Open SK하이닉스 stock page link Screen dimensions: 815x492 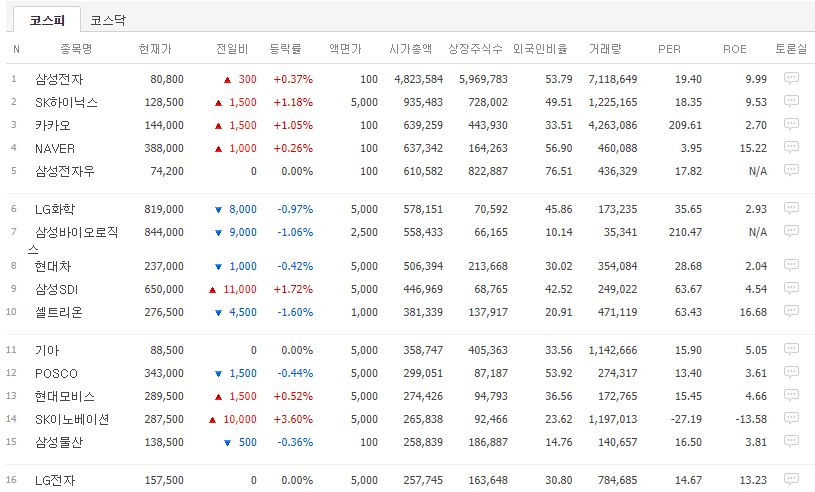click(66, 102)
